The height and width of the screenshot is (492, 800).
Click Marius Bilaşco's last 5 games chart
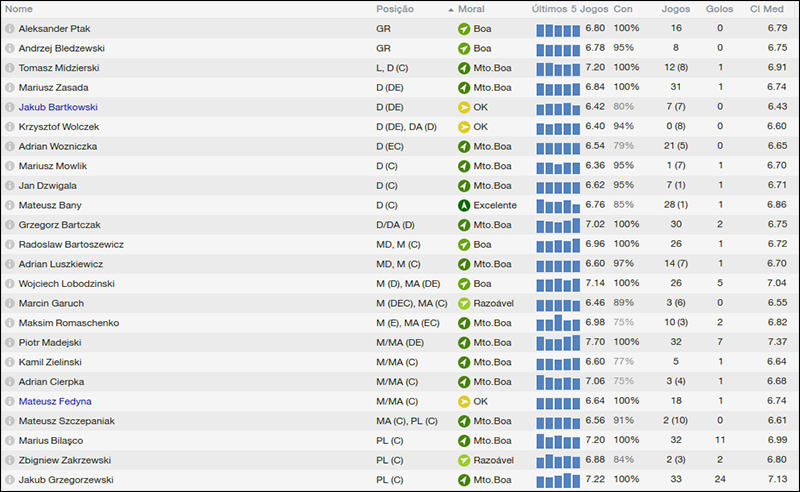click(x=557, y=441)
